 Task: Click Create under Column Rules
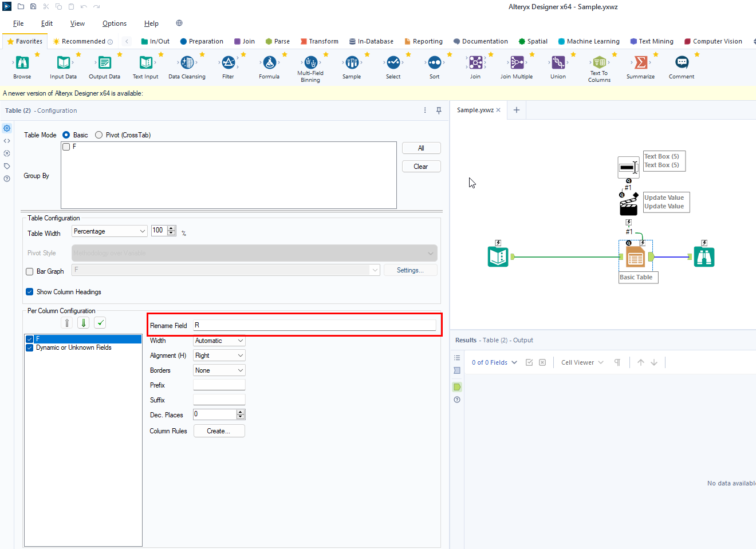[x=219, y=430]
